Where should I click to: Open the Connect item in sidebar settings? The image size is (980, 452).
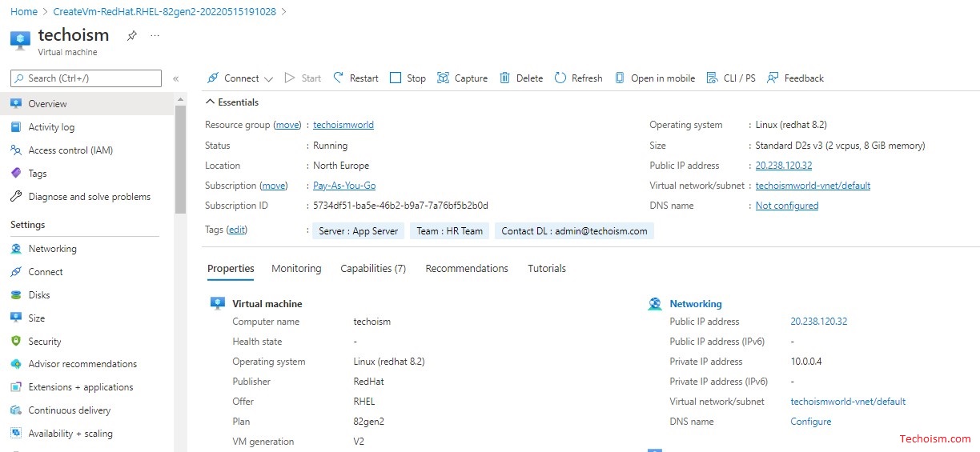tap(46, 272)
